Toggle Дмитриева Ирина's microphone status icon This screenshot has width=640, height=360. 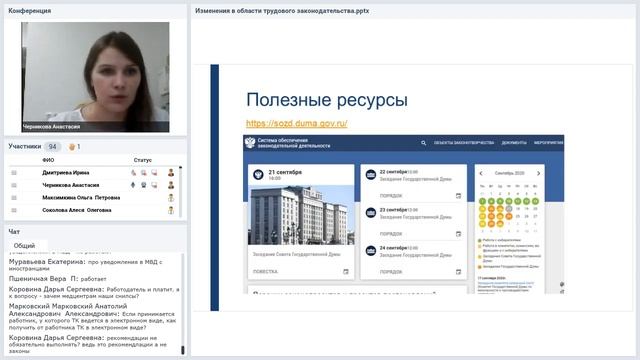click(x=133, y=173)
